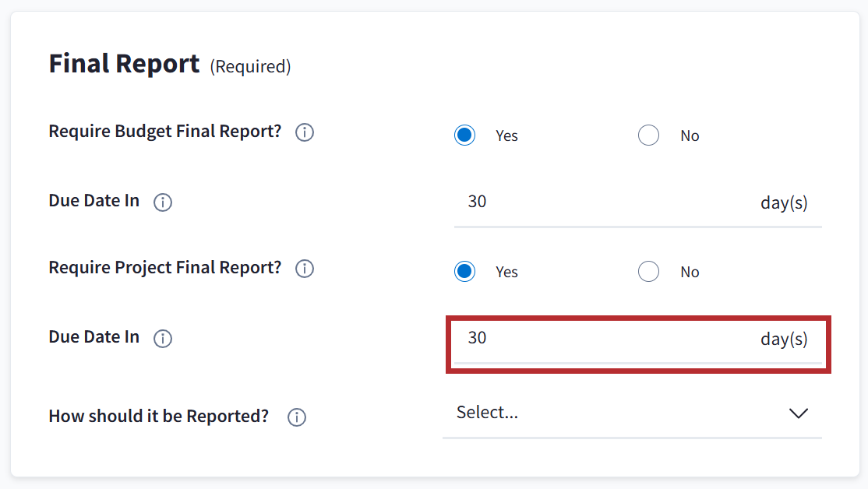The width and height of the screenshot is (868, 489).
Task: Click info icon beside Budget report's Due Date In
Action: [163, 202]
